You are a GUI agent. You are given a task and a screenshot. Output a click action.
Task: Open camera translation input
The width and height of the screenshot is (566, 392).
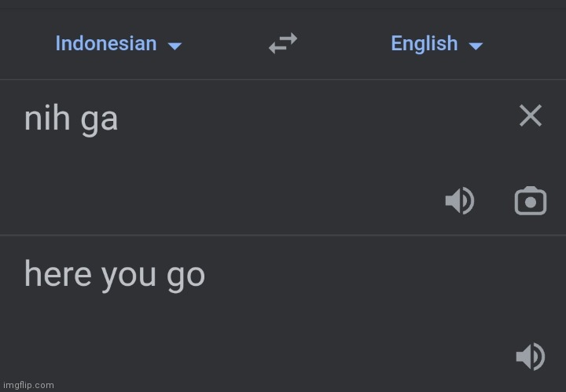(531, 201)
